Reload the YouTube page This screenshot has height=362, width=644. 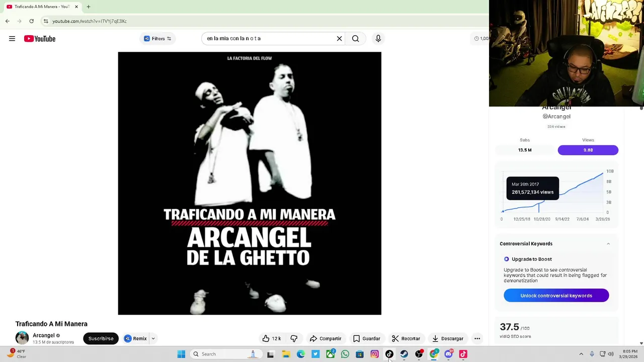coord(31,21)
